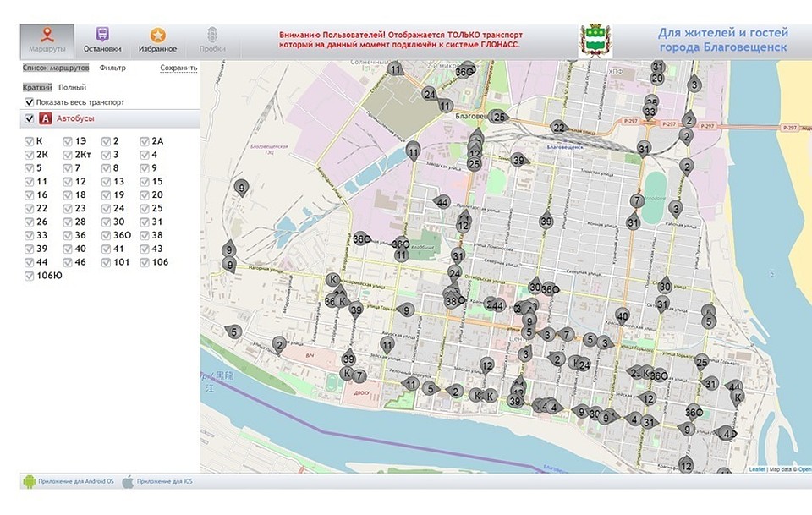This screenshot has width=812, height=515.
Task: Click bus 3 marker on Рабочая улица
Action: [675, 209]
